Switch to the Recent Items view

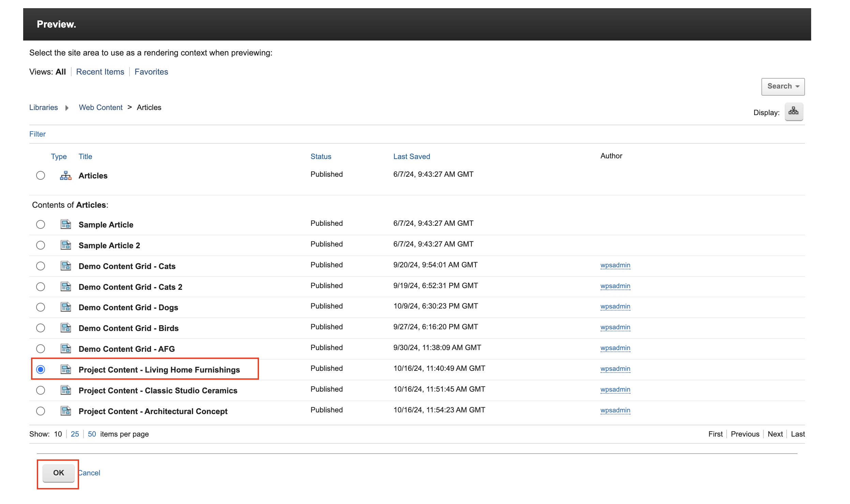click(x=100, y=72)
